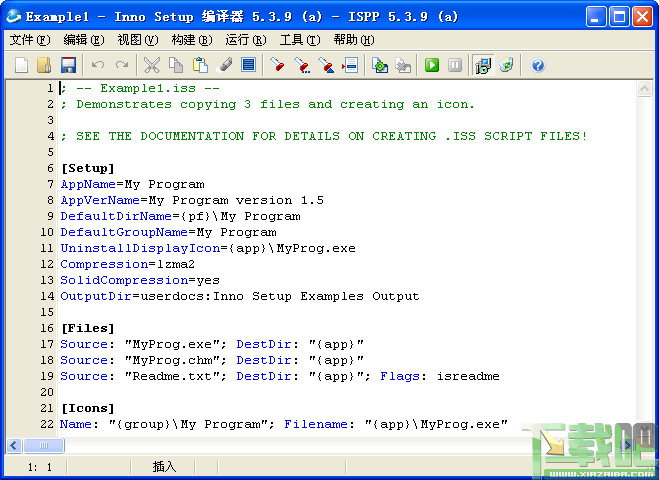Toggle the target setup computer icon

pos(483,65)
